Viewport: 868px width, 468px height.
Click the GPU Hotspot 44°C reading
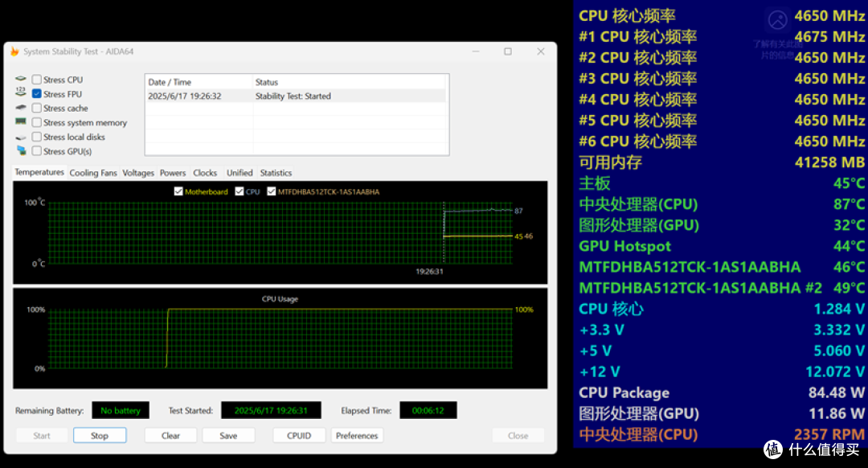tap(721, 246)
